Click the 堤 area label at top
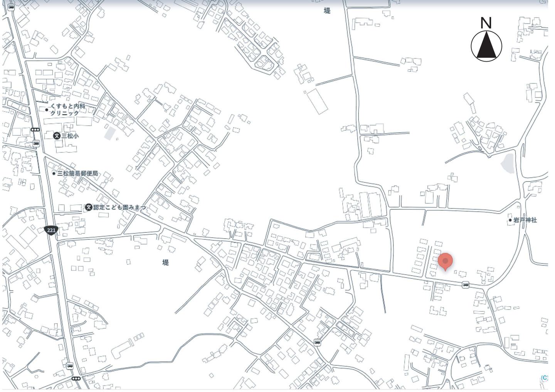This screenshot has height=392, width=555. [x=327, y=11]
